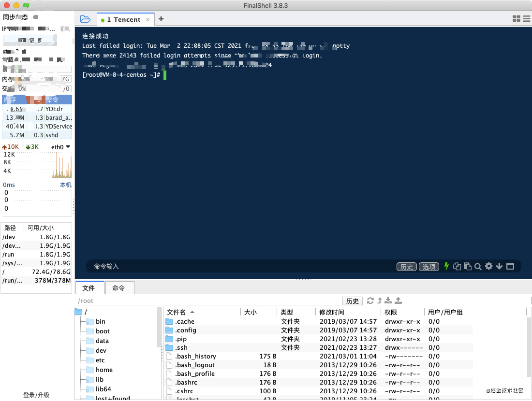Image resolution: width=532 pixels, height=401 pixels.
Task: Open the connection manager folder icon
Action: [x=85, y=19]
